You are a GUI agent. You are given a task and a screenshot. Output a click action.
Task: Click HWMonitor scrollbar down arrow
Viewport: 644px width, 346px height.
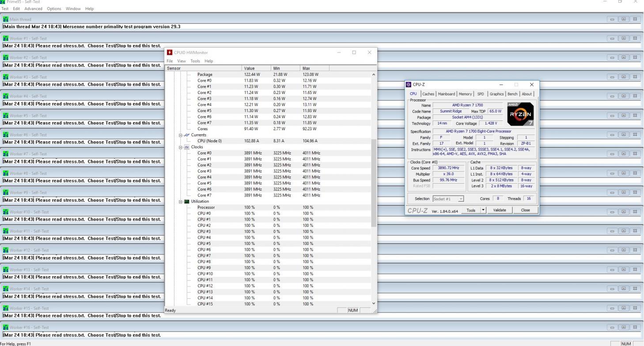[x=374, y=303]
